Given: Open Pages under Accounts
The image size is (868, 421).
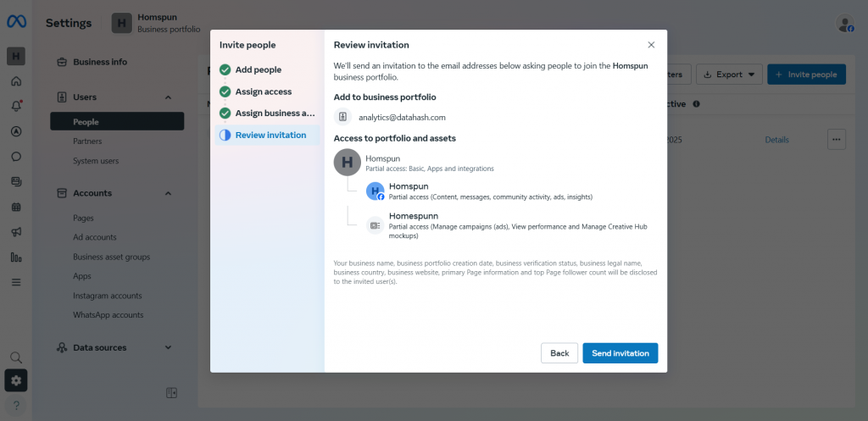Looking at the screenshot, I should pos(83,218).
